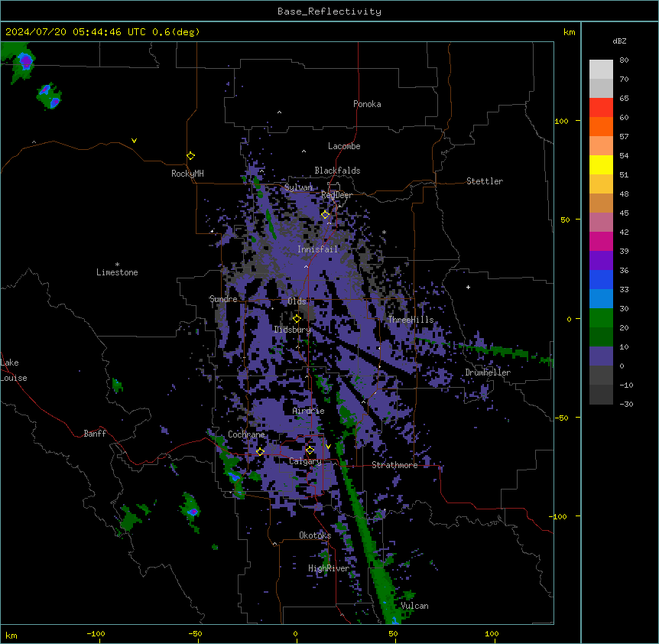This screenshot has width=659, height=644.
Task: Select the Banff label
Action: [95, 434]
